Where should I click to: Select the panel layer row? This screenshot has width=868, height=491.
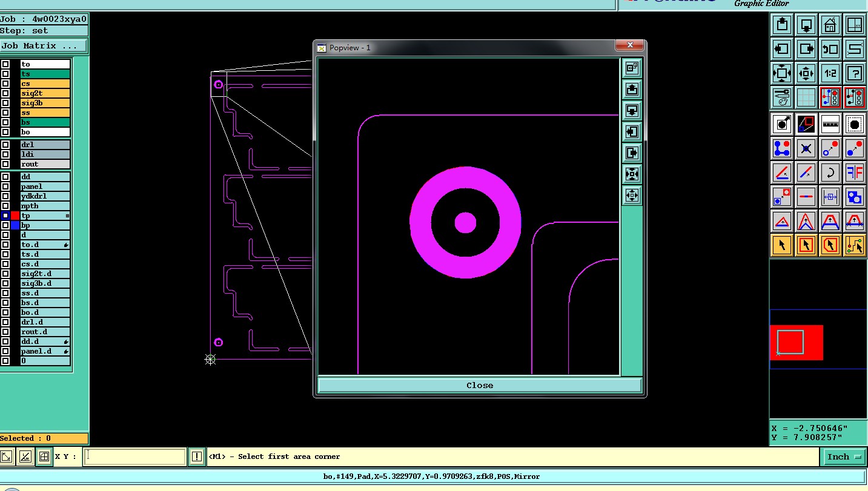coord(45,186)
